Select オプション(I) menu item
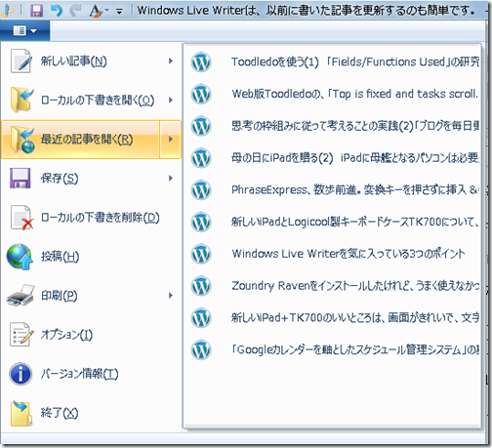This screenshot has width=492, height=448. 91,334
